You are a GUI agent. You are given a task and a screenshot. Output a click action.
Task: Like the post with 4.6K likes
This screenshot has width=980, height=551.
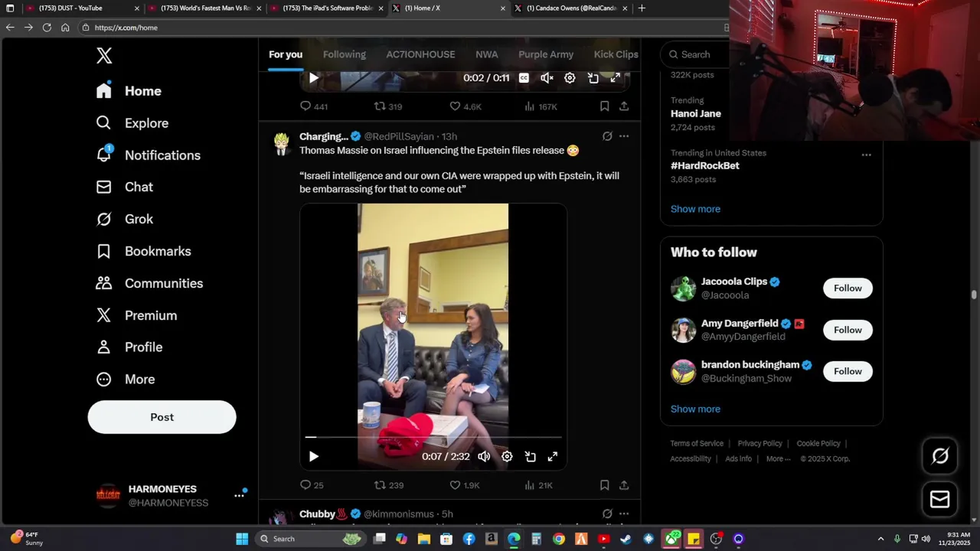pos(465,106)
